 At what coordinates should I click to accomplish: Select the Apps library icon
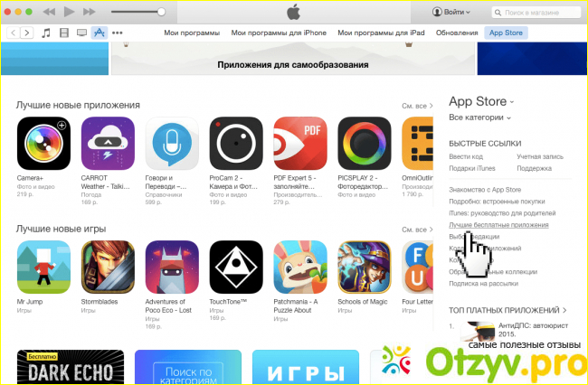[99, 33]
